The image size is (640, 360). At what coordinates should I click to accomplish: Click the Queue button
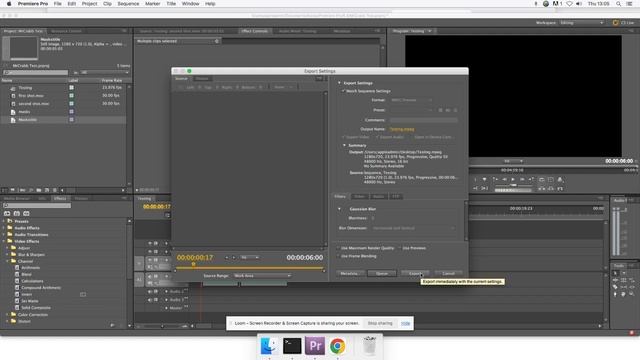382,273
